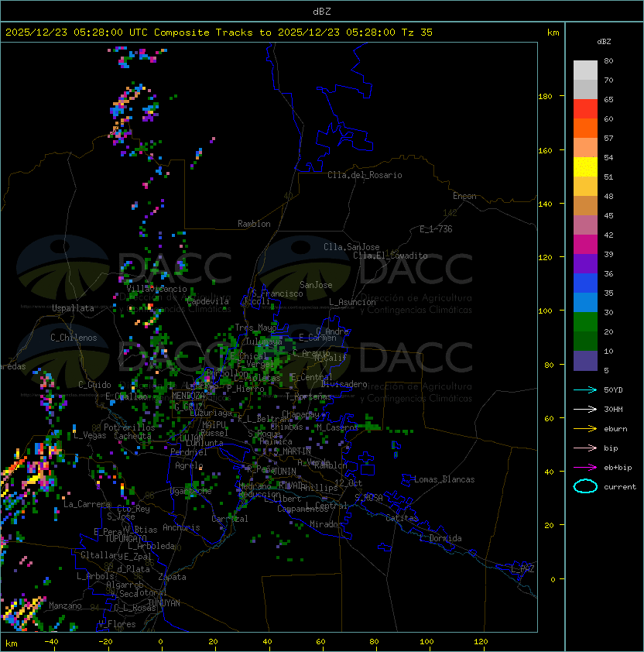Click the 180 km tick on vertical axis
The image size is (644, 652).
point(545,97)
